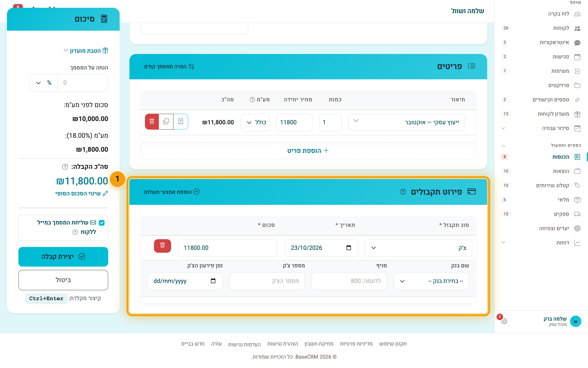Click the הנחה על המסמך amount field
The height and width of the screenshot is (368, 588).
[83, 83]
